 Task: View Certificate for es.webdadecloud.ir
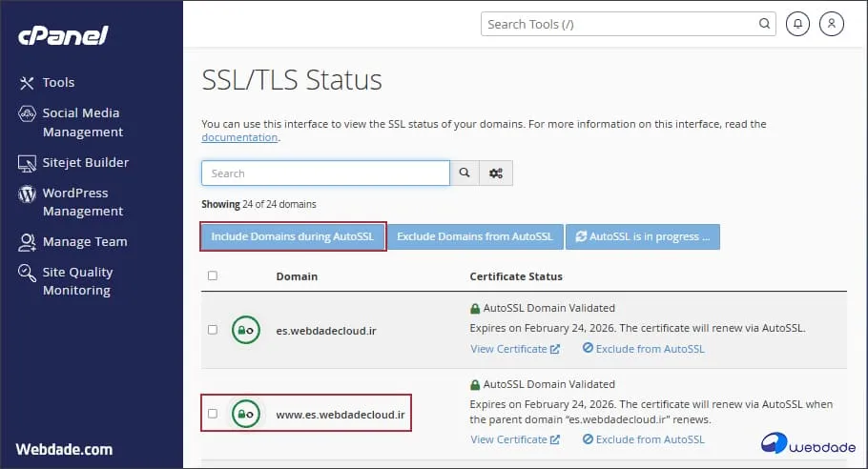515,349
